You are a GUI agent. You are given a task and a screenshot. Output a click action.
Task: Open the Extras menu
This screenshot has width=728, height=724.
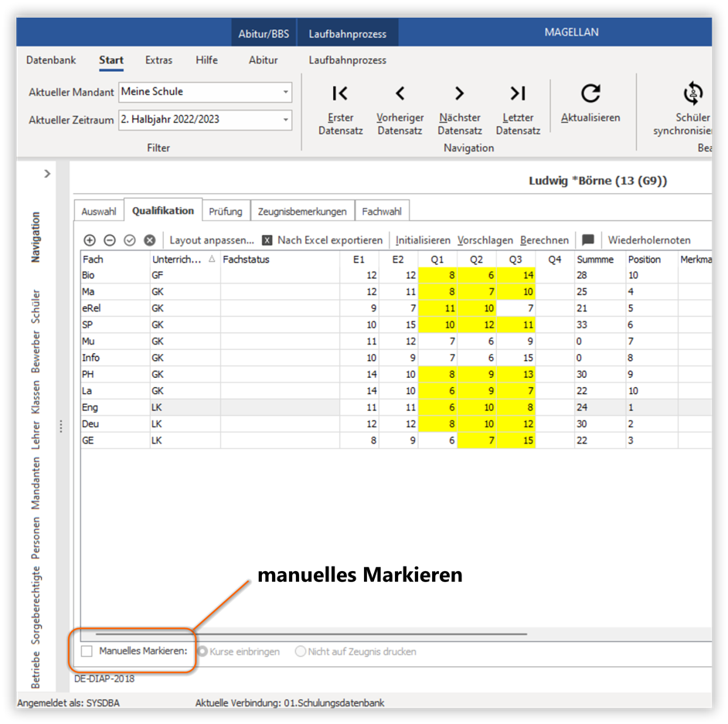[158, 59]
